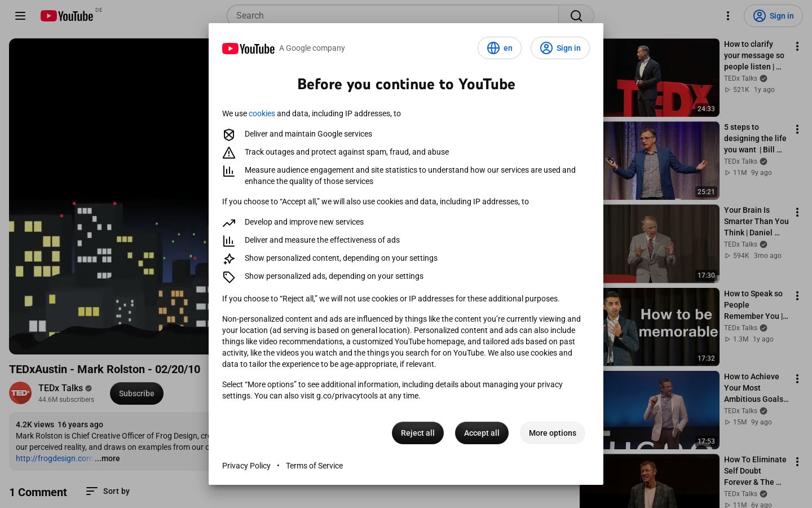Click the video title 'TEDxAustin - Mark Rolston - 02/20/10'
This screenshot has height=508, width=812.
[105, 369]
